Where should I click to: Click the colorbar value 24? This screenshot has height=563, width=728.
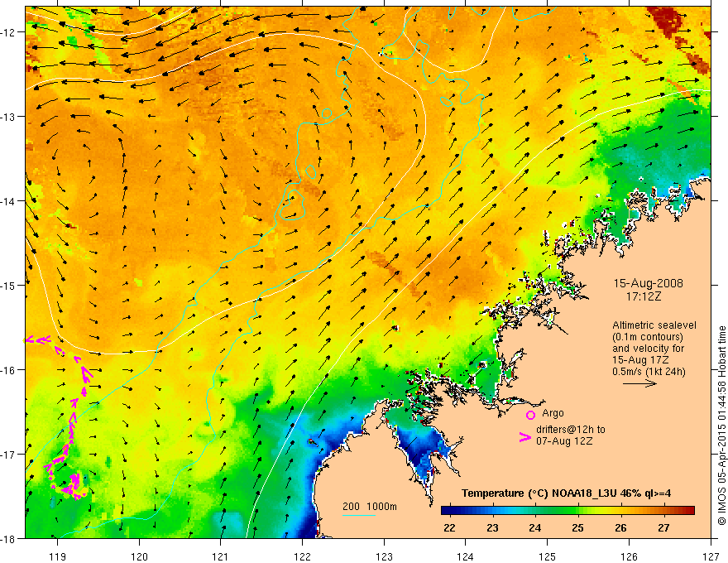(x=535, y=527)
